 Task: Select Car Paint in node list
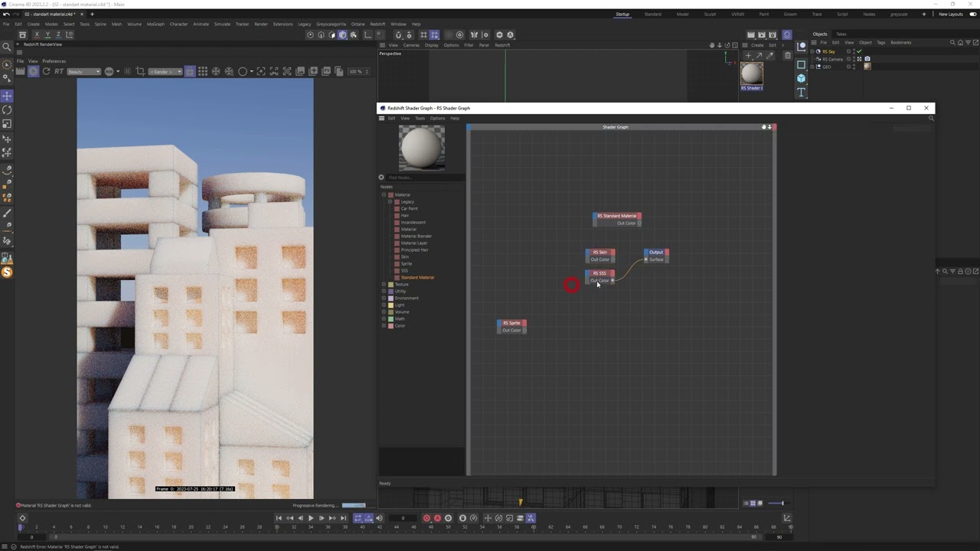410,208
